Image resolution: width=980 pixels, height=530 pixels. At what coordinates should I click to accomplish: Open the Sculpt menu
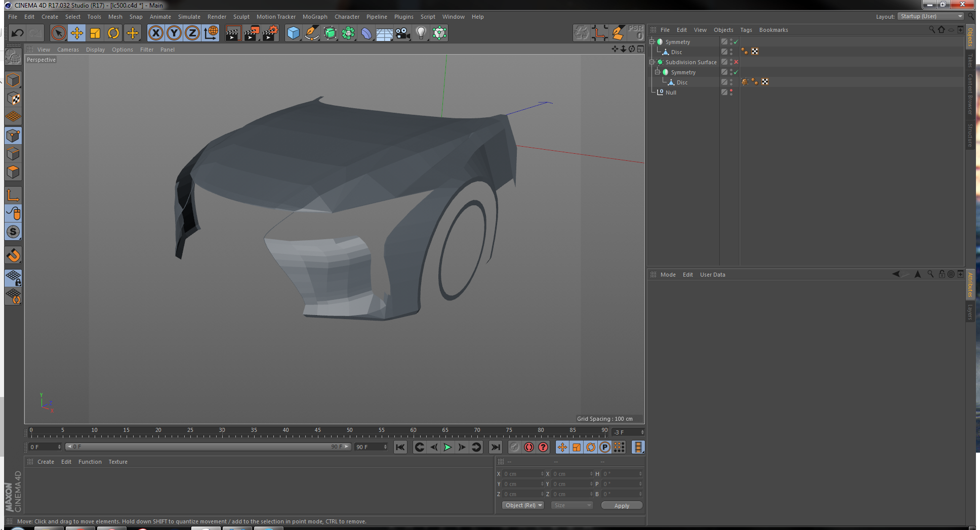point(241,17)
